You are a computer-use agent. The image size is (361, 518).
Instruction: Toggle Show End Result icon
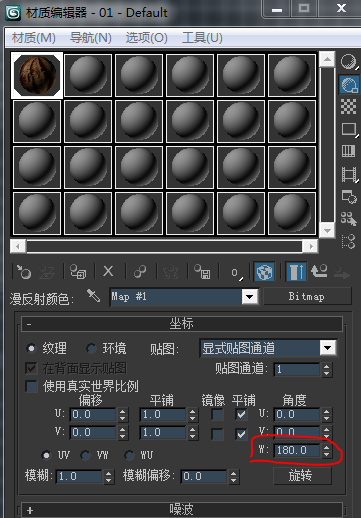coord(296,272)
